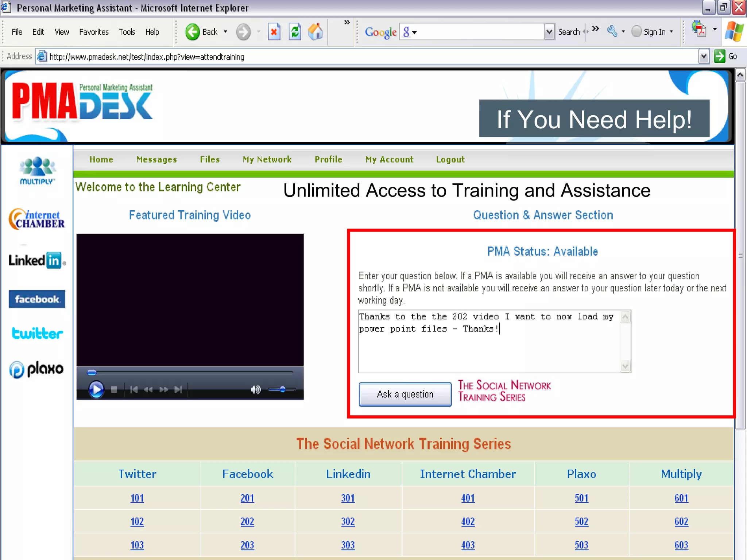Image resolution: width=747 pixels, height=560 pixels.
Task: Open the My Network nav tab
Action: 267,159
